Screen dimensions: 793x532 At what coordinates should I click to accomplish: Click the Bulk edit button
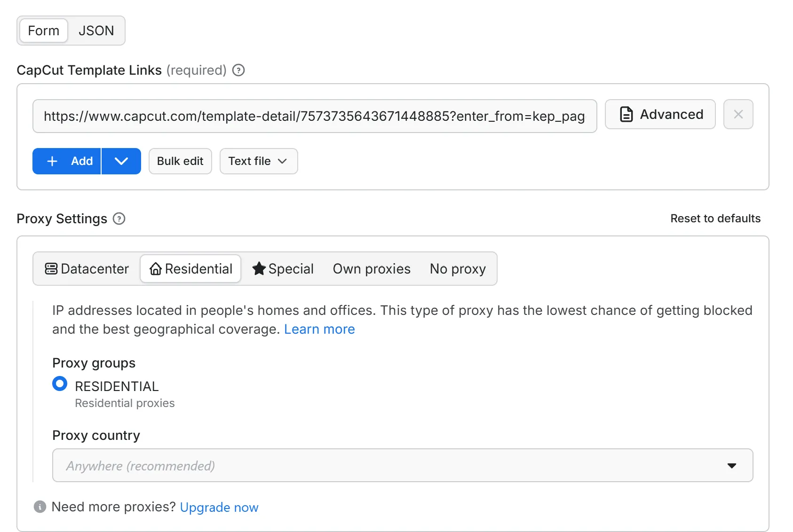pos(180,161)
